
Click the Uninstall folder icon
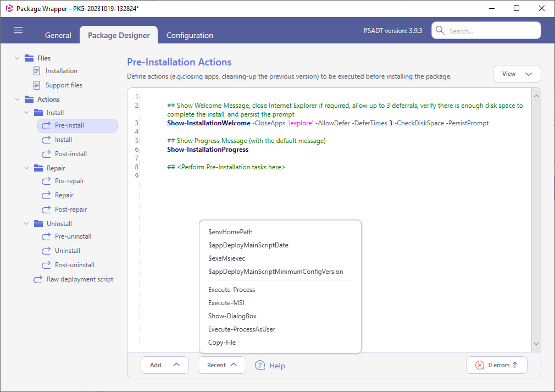pyautogui.click(x=38, y=224)
